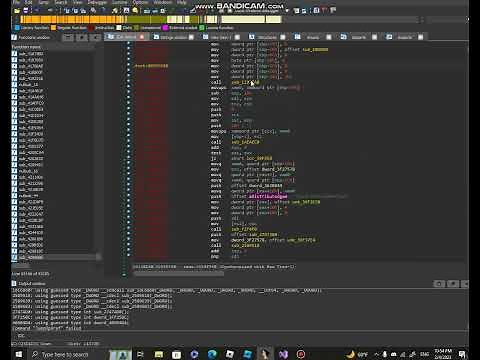Click the Regular function legend swatch
The height and width of the screenshot is (360, 480).
(x=54, y=28)
